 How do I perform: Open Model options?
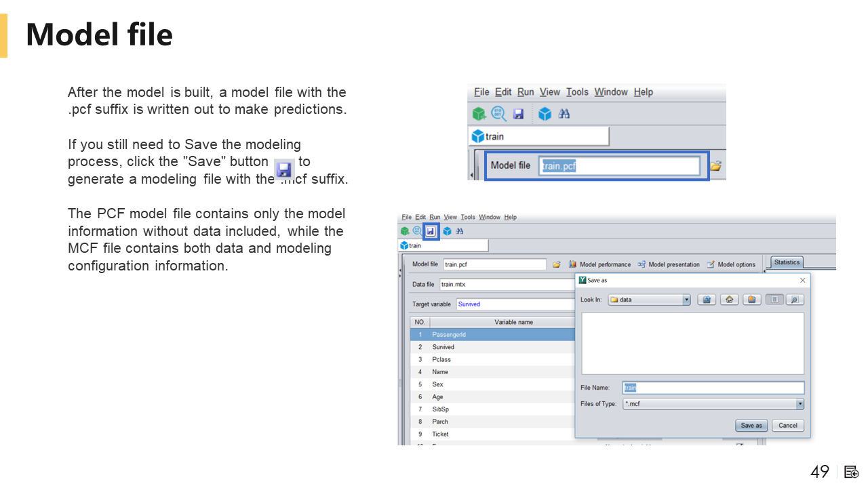coord(730,264)
